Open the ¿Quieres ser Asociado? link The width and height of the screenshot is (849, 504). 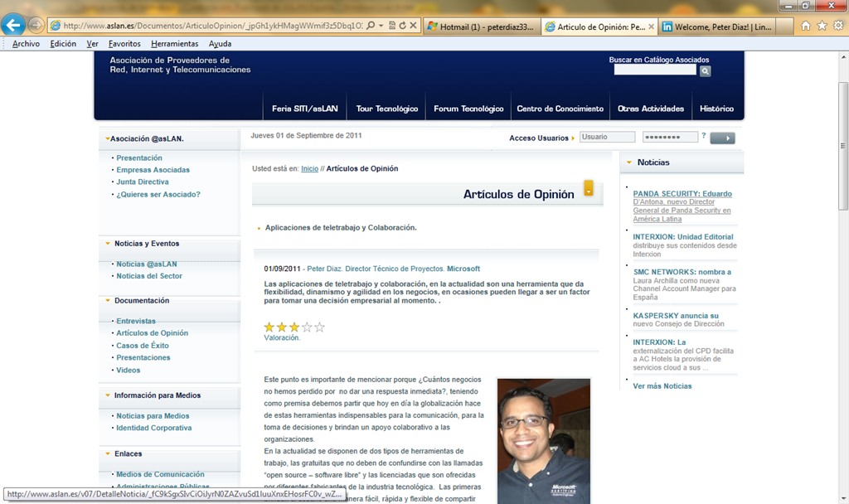158,194
